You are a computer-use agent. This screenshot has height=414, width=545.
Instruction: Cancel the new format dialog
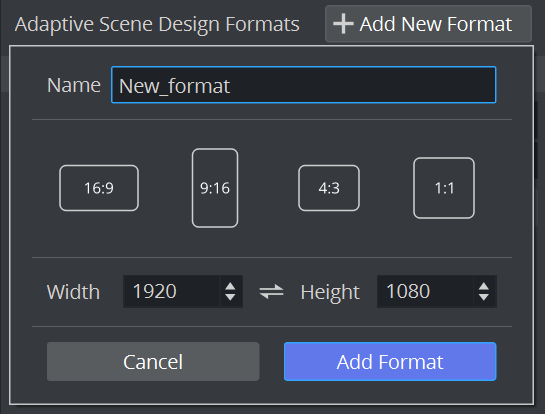[x=153, y=362]
